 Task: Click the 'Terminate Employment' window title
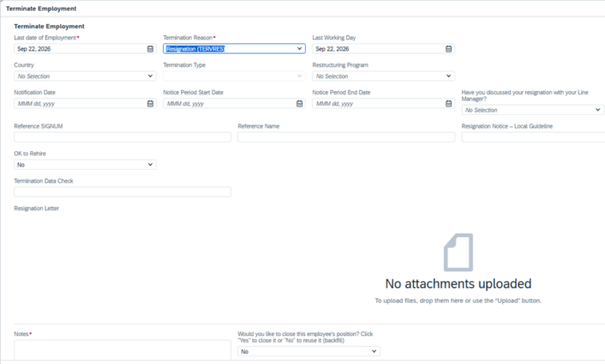click(41, 8)
